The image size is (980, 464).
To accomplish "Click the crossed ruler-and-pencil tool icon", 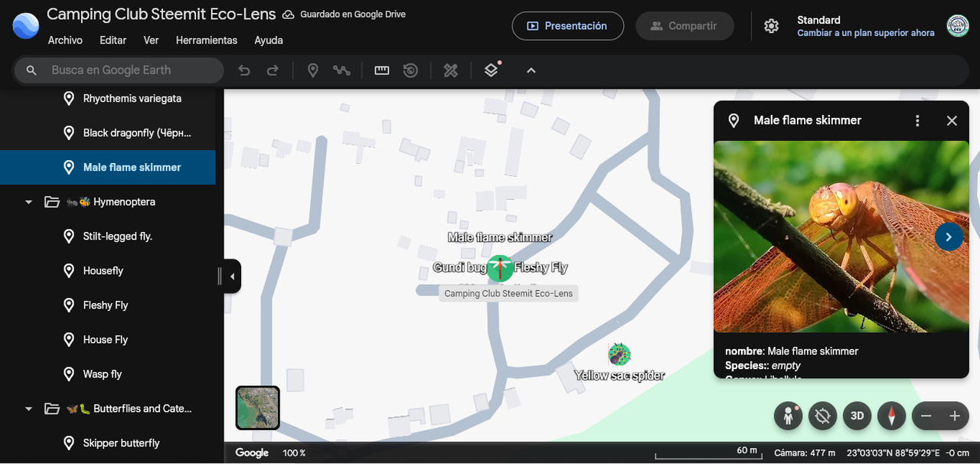I will [451, 70].
